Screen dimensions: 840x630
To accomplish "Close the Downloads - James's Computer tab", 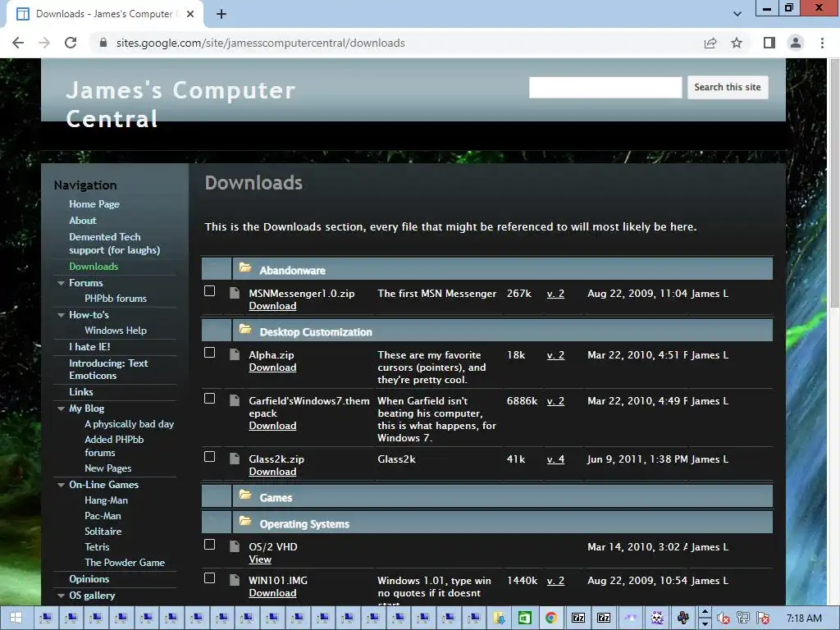I will click(x=189, y=14).
